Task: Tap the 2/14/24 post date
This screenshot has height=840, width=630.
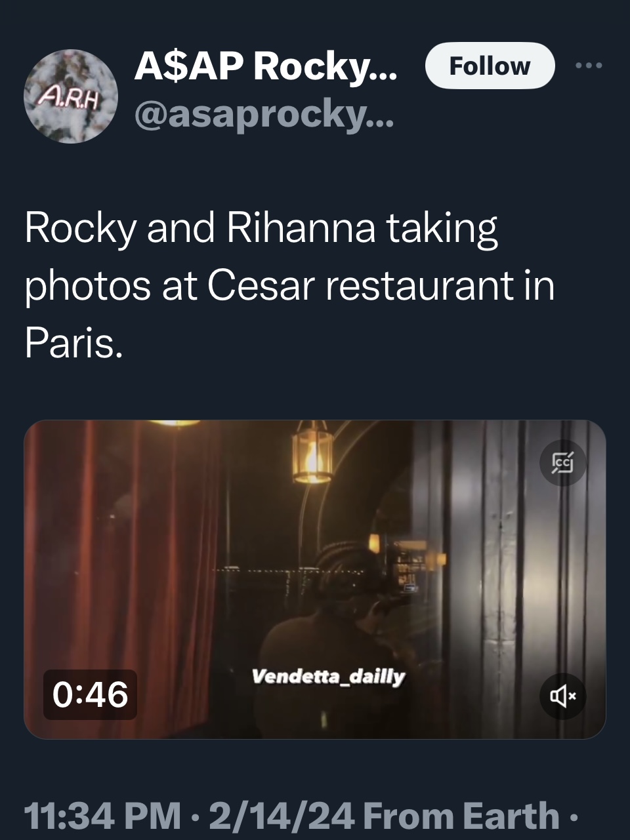Action: [x=282, y=816]
